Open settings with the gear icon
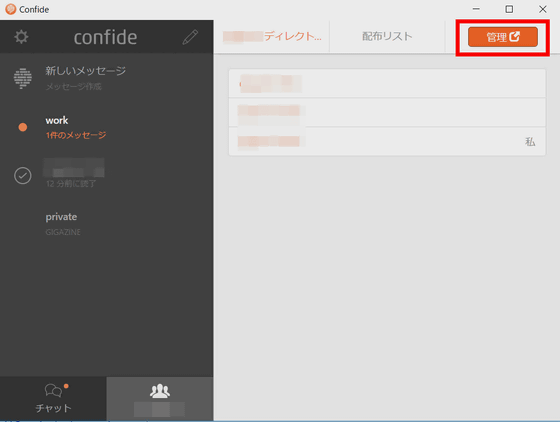Viewport: 560px width, 422px height. coord(21,37)
